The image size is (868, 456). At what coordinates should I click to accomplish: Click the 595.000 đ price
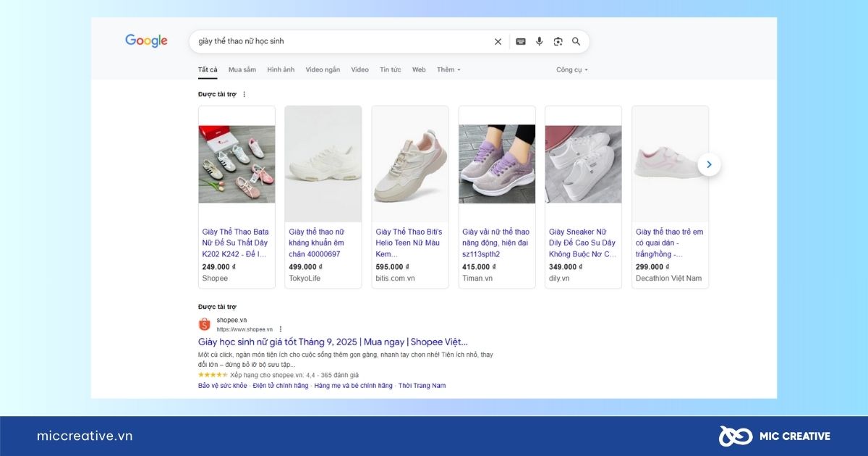[392, 266]
